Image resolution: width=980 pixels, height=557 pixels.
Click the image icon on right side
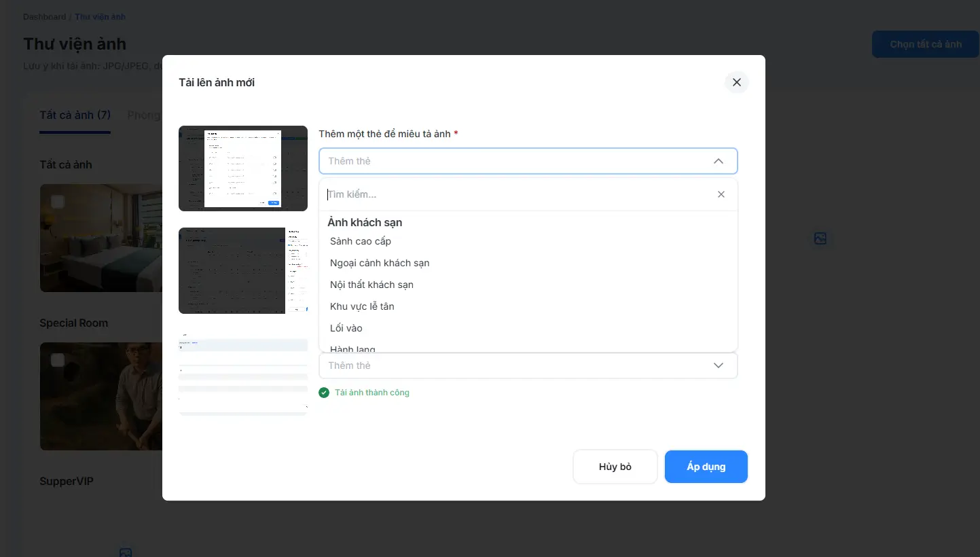tap(820, 238)
